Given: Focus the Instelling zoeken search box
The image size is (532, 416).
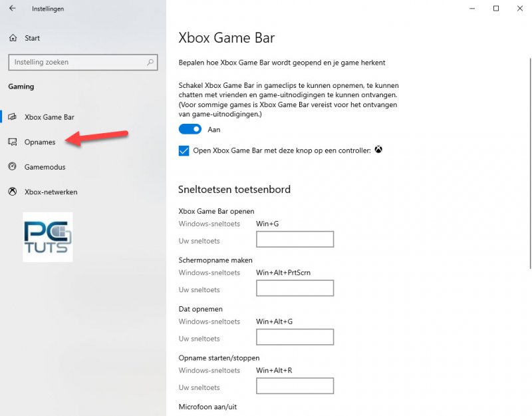Looking at the screenshot, I should tap(83, 62).
